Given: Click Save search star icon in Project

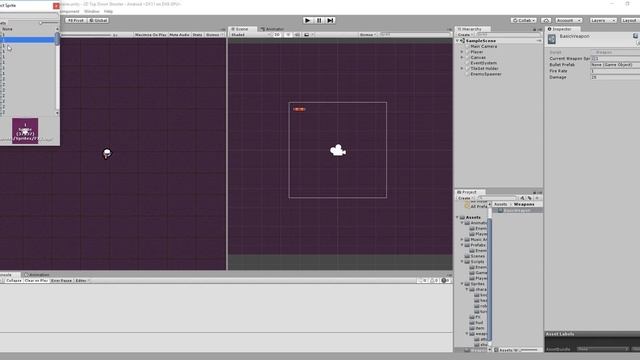Looking at the screenshot, I should tap(537, 198).
